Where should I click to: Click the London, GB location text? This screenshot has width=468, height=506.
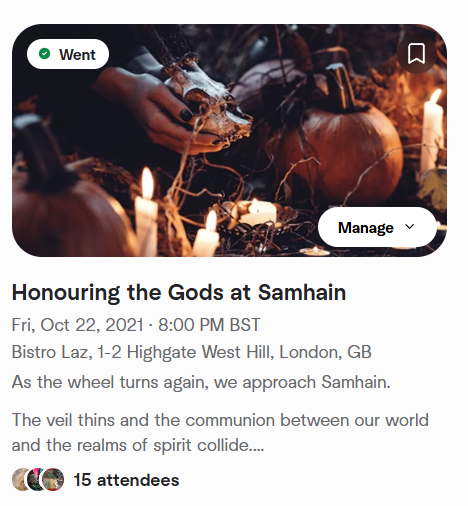[325, 352]
